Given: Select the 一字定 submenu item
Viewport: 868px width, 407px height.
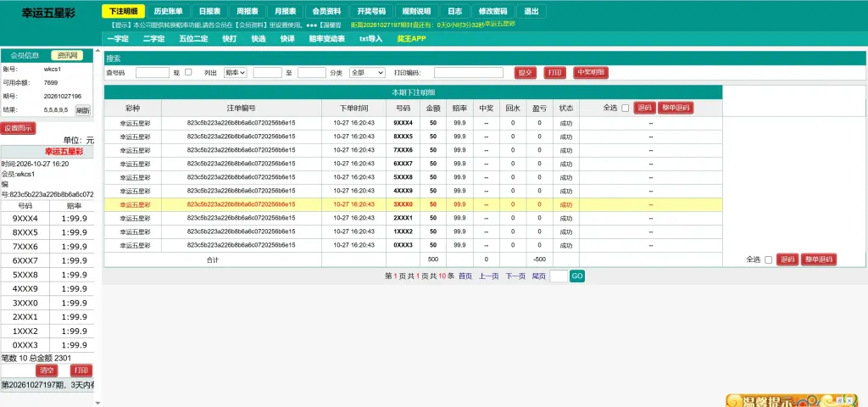Looking at the screenshot, I should pos(118,39).
